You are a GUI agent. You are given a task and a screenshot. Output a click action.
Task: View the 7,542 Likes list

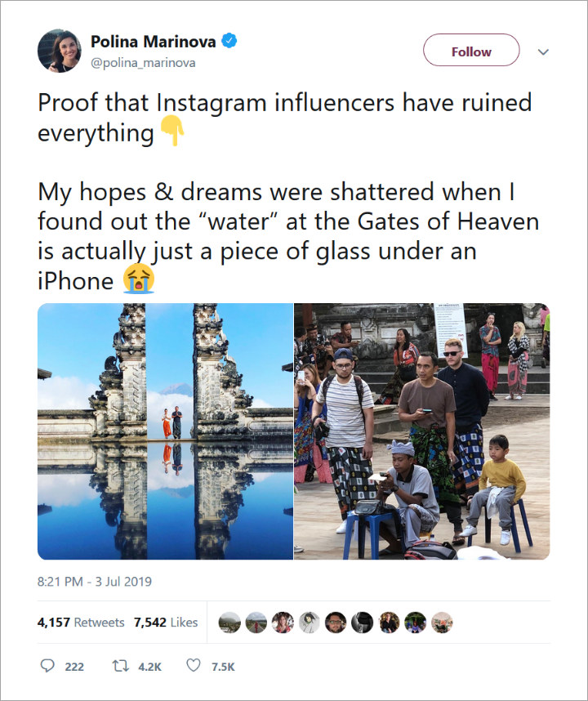166,622
